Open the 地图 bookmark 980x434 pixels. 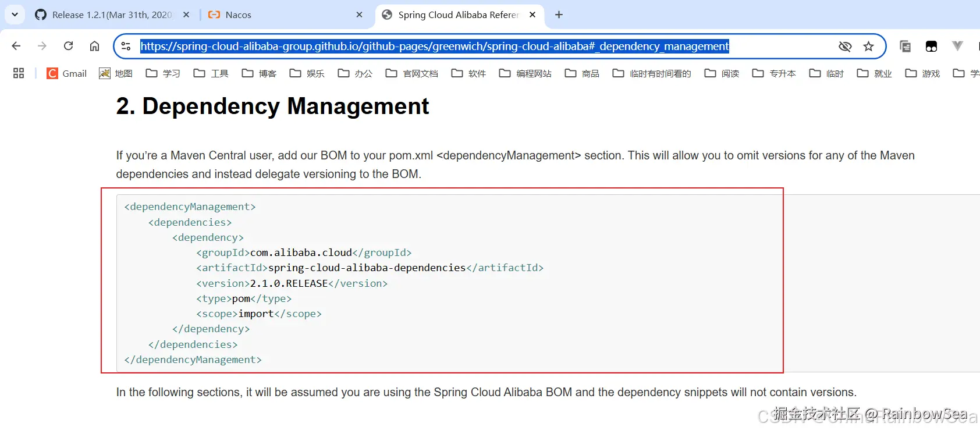pyautogui.click(x=116, y=73)
